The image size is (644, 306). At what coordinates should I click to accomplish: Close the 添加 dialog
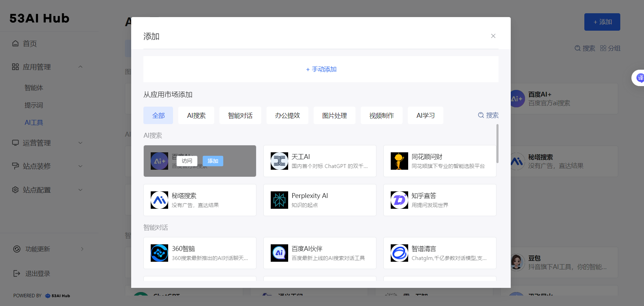pyautogui.click(x=493, y=36)
